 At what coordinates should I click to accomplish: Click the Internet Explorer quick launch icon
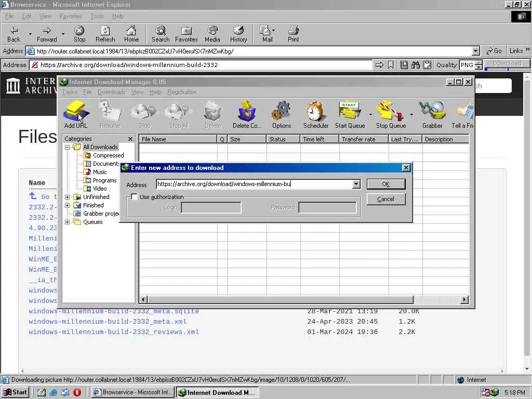(x=54, y=392)
